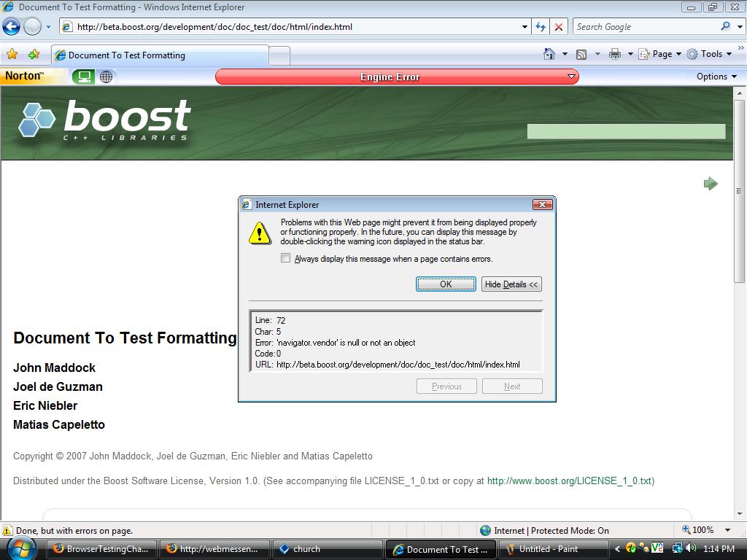Screen dimensions: 747x560
Task: Close the Internet Explorer error dialog
Action: [542, 205]
